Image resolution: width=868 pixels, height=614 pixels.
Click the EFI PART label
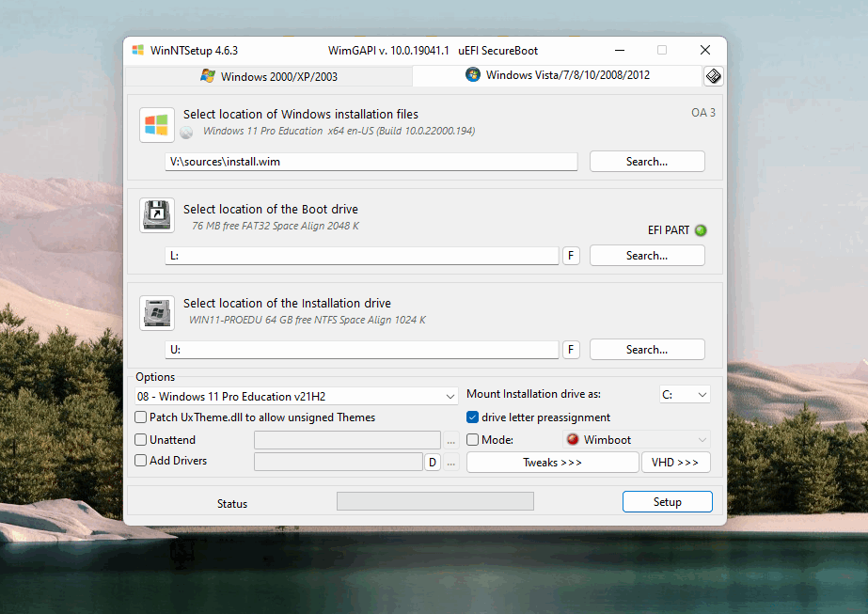click(668, 230)
